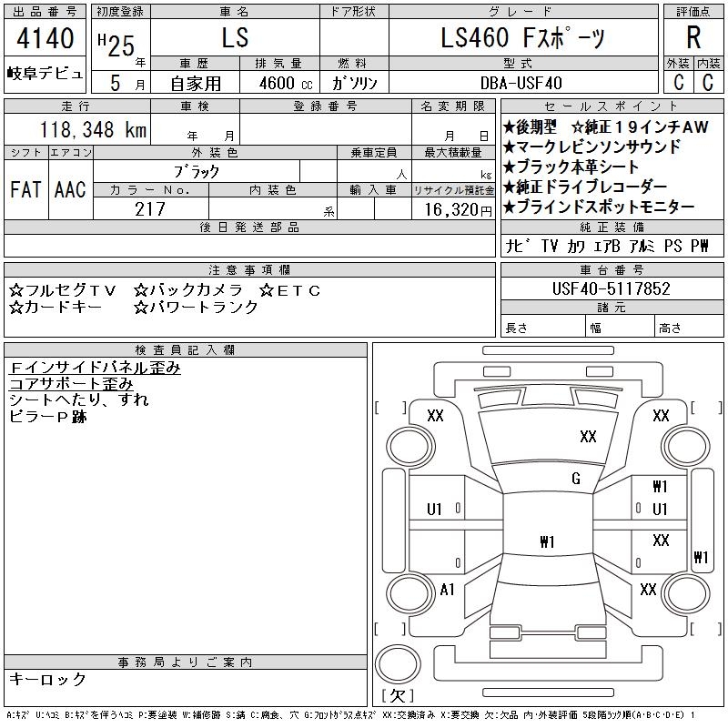Select the 後期型 sales point

click(530, 126)
